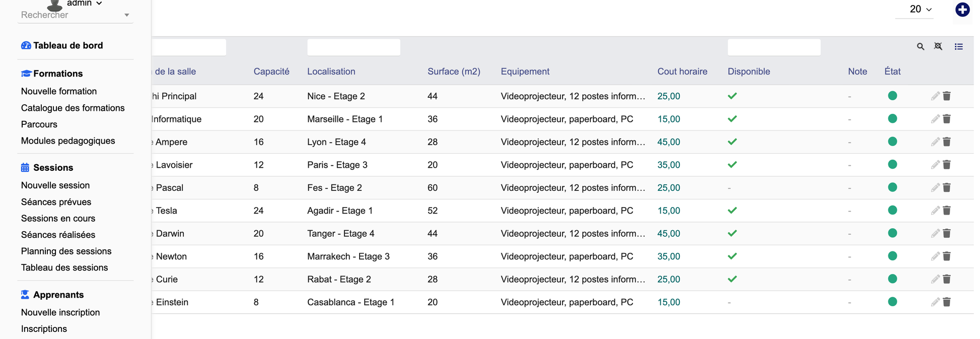Viewport: 980px width, 339px height.
Task: Clear filters with the crossed magnifier icon
Action: tap(938, 46)
